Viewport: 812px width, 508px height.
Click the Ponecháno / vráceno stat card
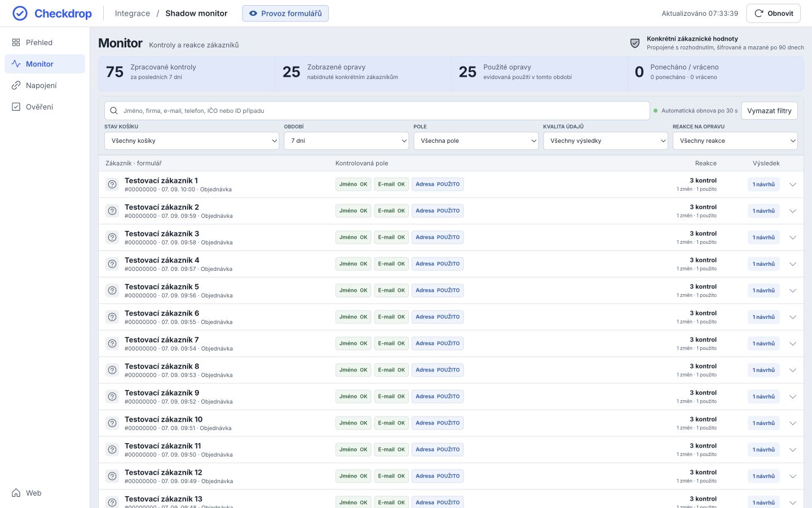716,73
